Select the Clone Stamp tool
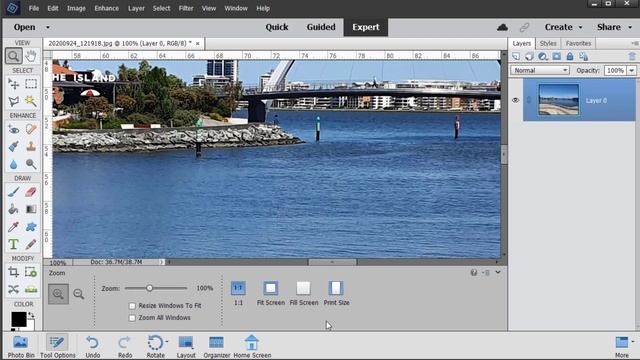Screen dimensions: 640x360 [31, 147]
